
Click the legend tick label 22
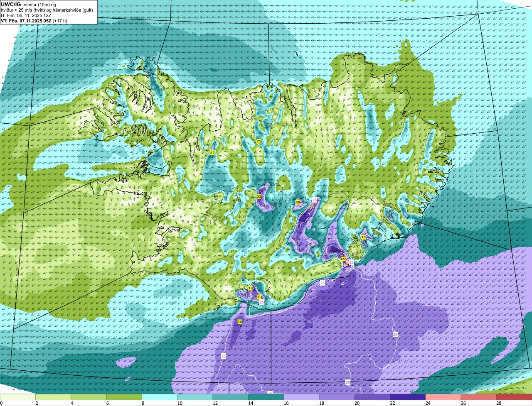click(392, 403)
